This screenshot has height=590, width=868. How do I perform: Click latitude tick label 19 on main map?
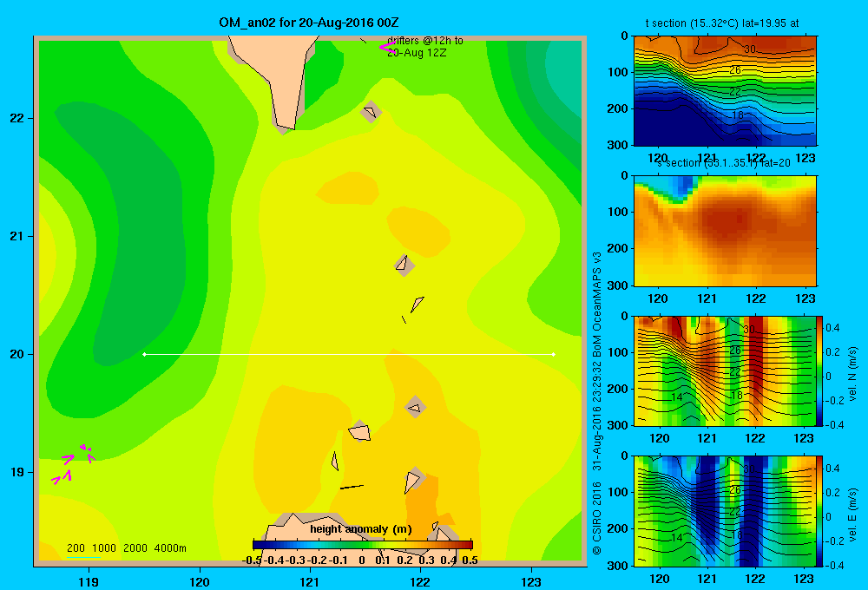coord(17,472)
